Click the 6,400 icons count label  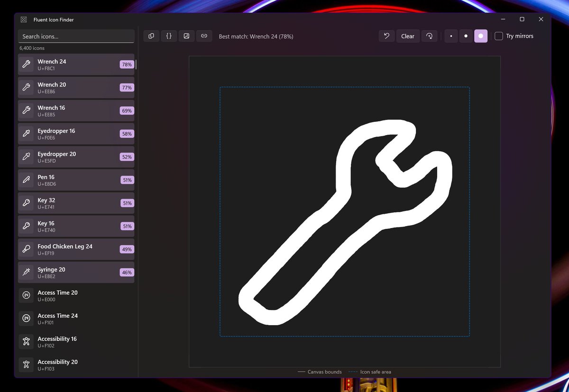[x=32, y=48]
